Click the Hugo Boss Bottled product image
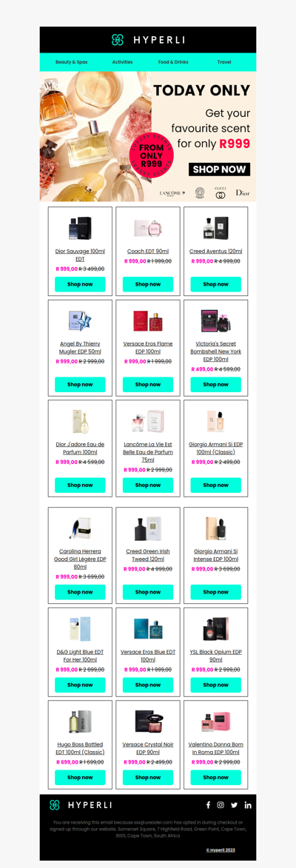The image size is (296, 868). pos(80,721)
